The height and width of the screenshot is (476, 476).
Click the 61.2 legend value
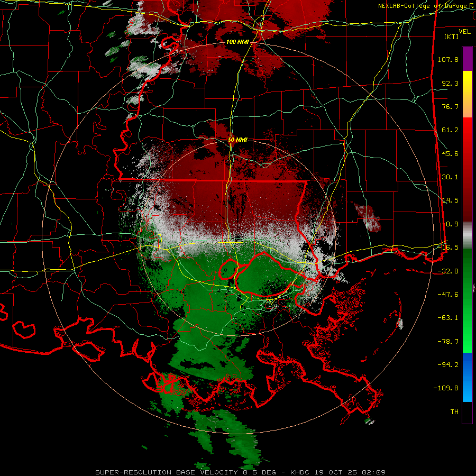click(450, 130)
